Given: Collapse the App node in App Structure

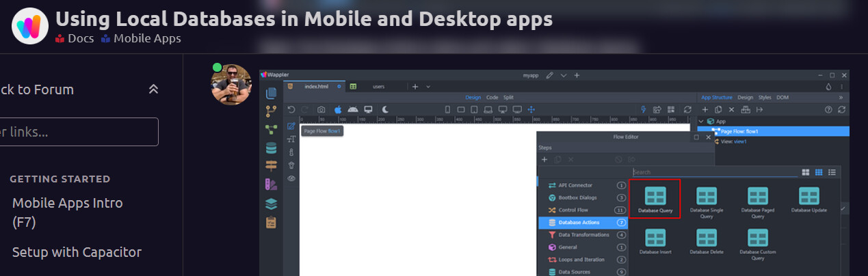Looking at the screenshot, I should [x=701, y=121].
